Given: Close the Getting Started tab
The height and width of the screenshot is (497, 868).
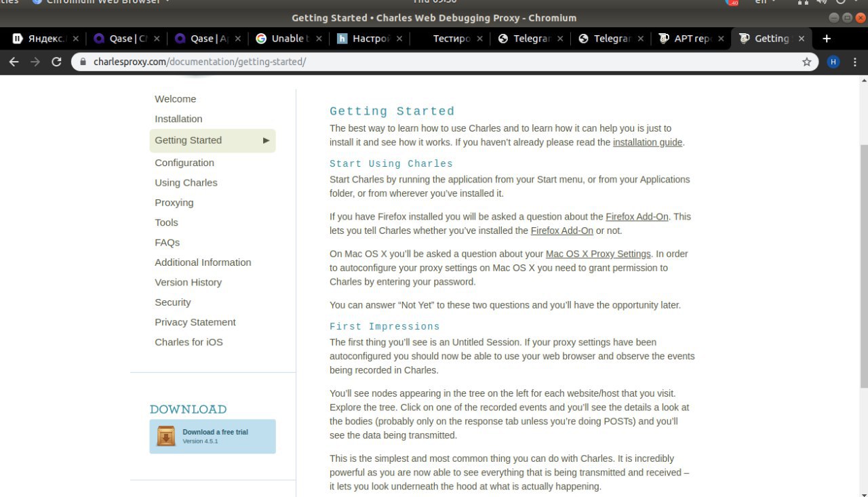Looking at the screenshot, I should pos(802,39).
